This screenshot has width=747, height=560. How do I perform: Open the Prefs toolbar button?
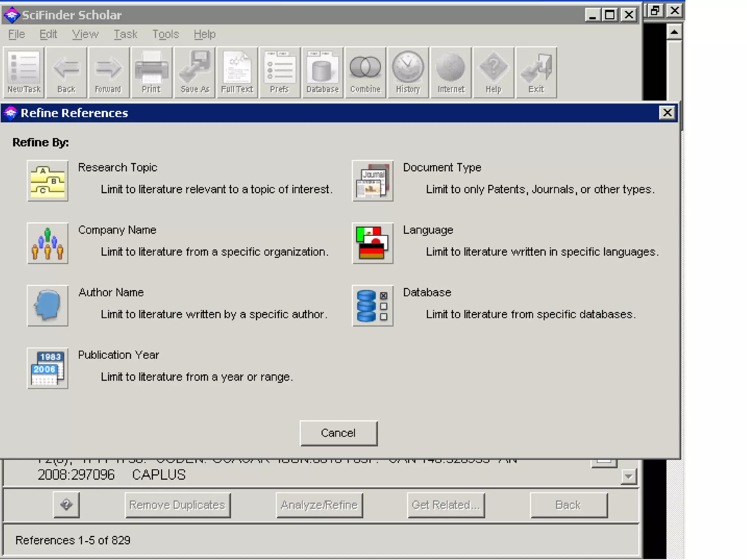pos(280,73)
